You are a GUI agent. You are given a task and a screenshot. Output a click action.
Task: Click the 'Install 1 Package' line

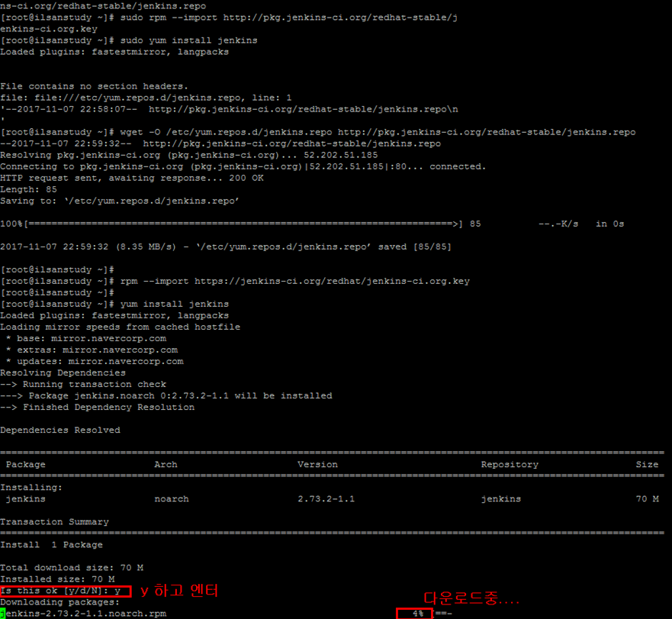[x=51, y=545]
